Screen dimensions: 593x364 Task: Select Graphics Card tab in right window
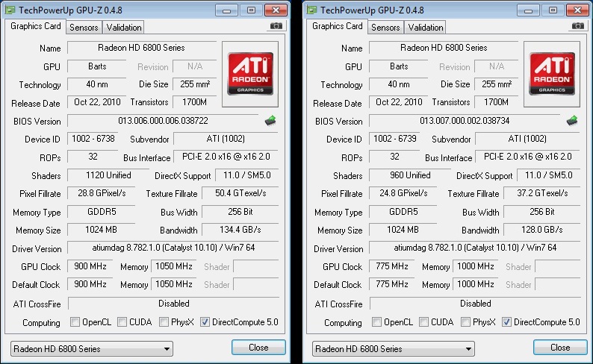click(x=338, y=26)
